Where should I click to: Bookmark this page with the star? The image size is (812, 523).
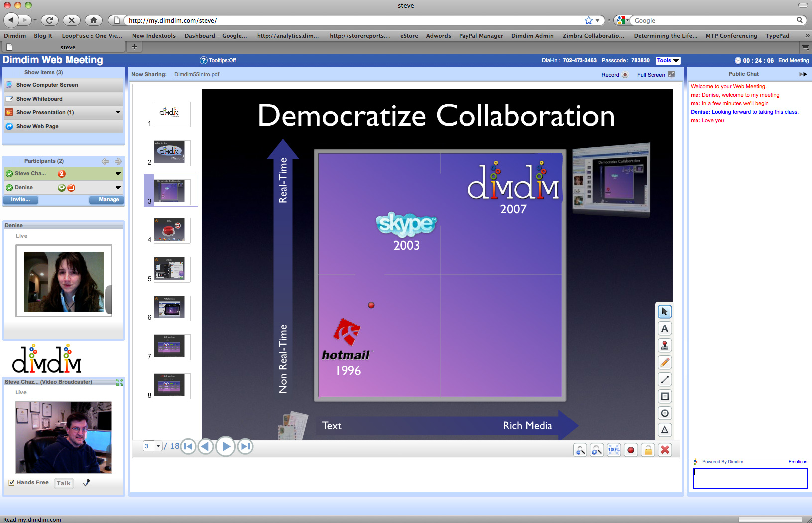point(589,20)
